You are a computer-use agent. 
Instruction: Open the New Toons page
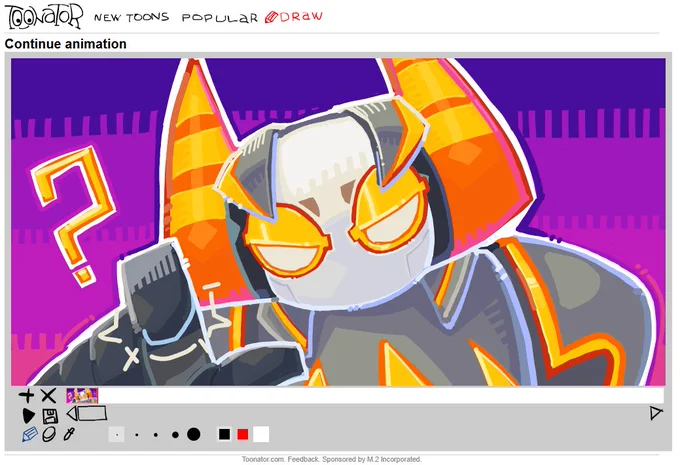click(131, 17)
